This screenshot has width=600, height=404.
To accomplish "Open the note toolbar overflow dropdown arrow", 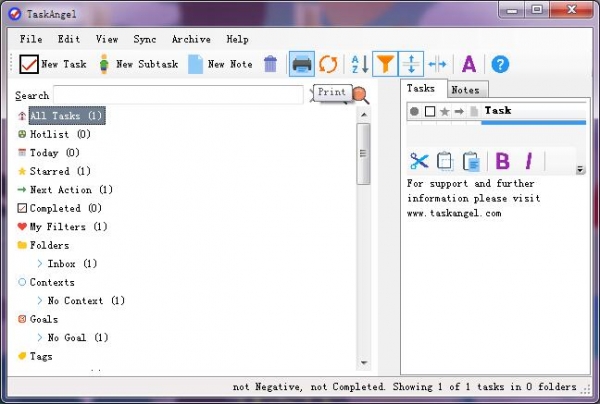I will (580, 170).
